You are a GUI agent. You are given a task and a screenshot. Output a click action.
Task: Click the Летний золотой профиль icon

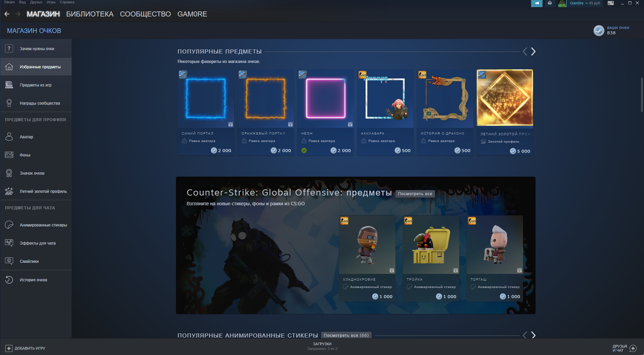[9, 191]
